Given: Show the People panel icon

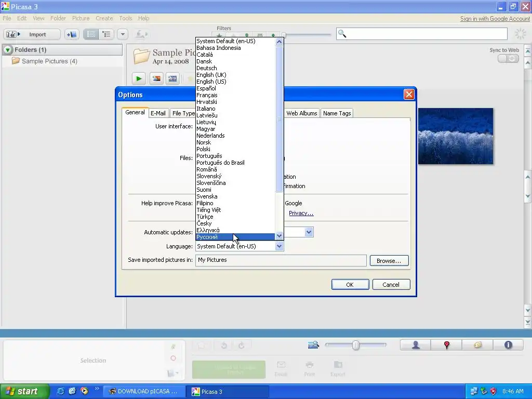Looking at the screenshot, I should [x=416, y=345].
